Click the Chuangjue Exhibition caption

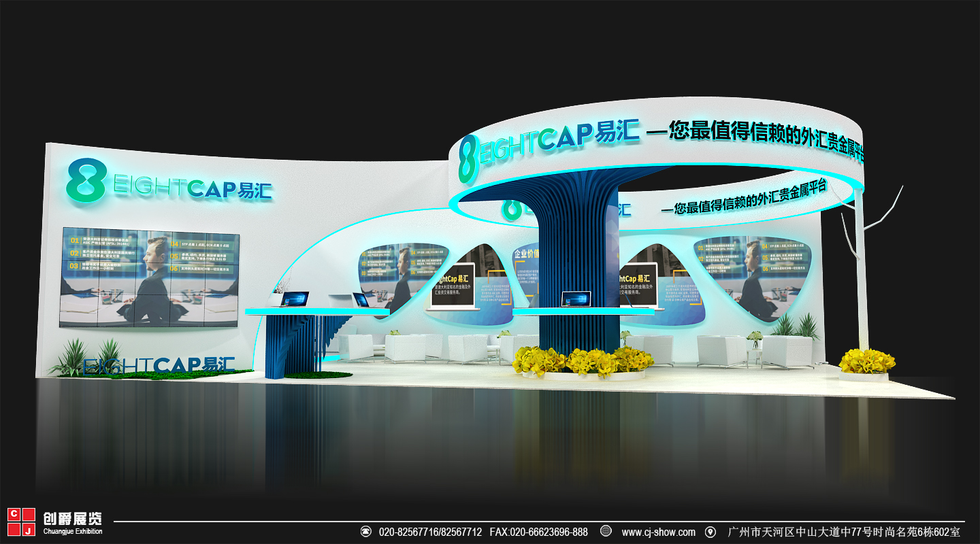[x=72, y=532]
